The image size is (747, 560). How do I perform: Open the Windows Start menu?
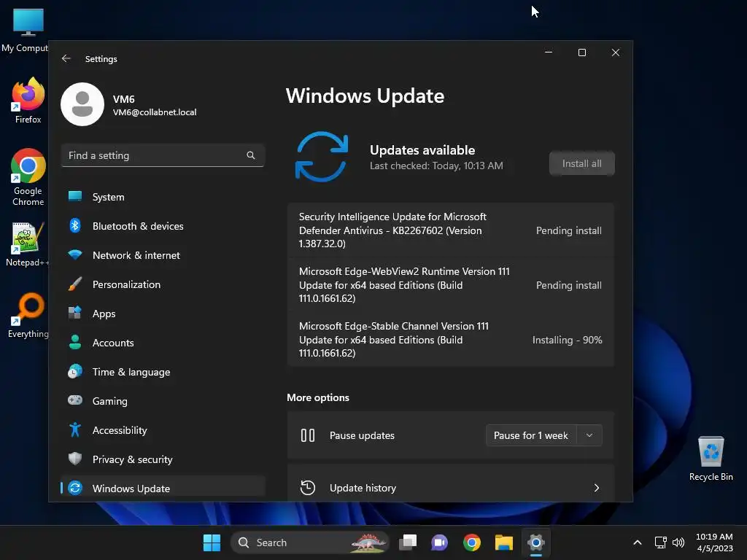212,542
